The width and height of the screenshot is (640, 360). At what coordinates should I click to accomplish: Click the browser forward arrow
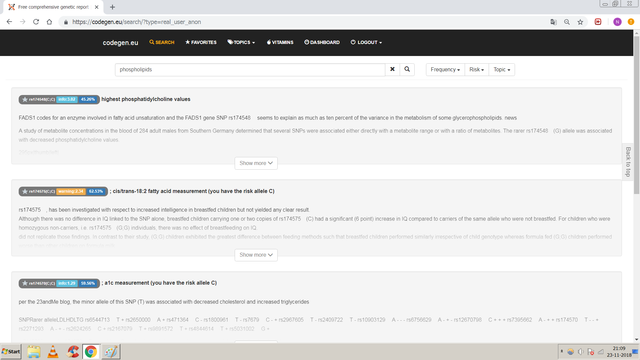click(22, 22)
